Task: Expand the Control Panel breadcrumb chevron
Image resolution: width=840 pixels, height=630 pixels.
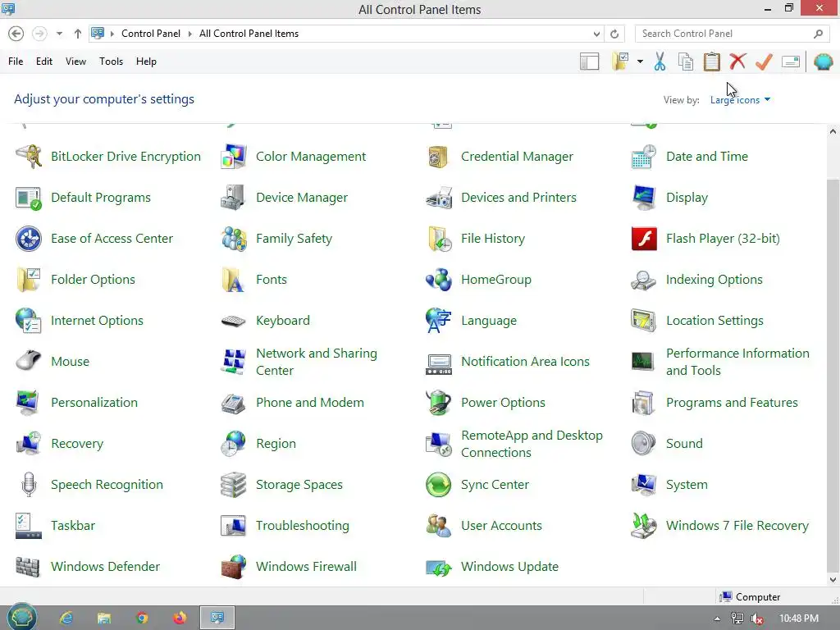Action: tap(189, 34)
